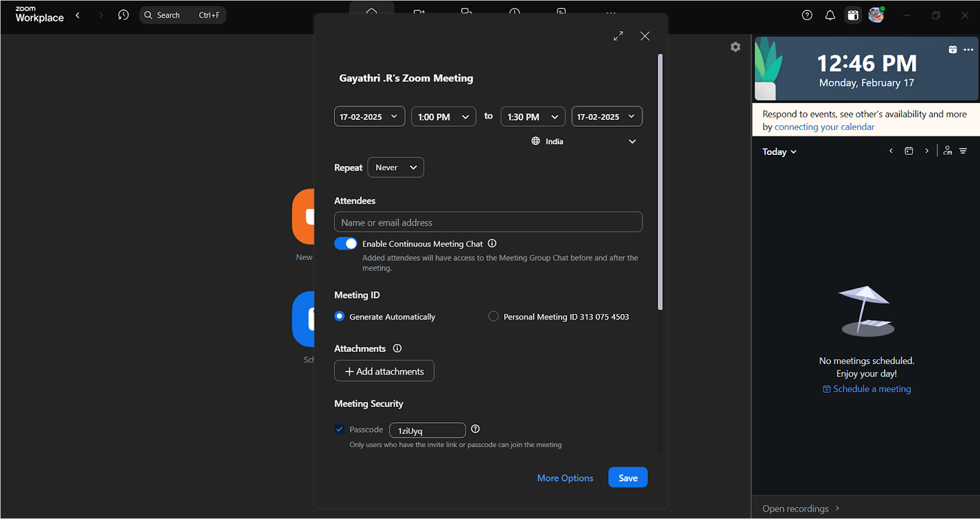Viewport: 980px width, 519px height.
Task: Open the 1:00 PM start time dropdown
Action: pyautogui.click(x=443, y=116)
